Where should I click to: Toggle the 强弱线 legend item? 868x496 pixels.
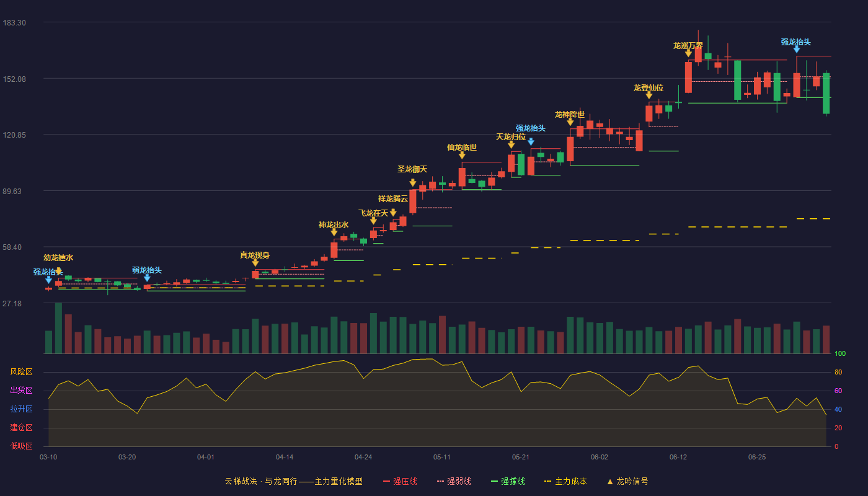454,481
